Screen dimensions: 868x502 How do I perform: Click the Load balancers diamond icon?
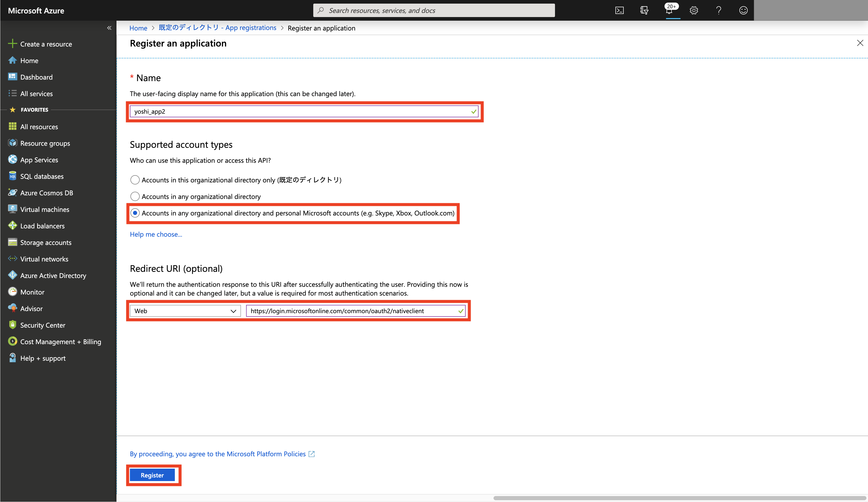pyautogui.click(x=12, y=225)
